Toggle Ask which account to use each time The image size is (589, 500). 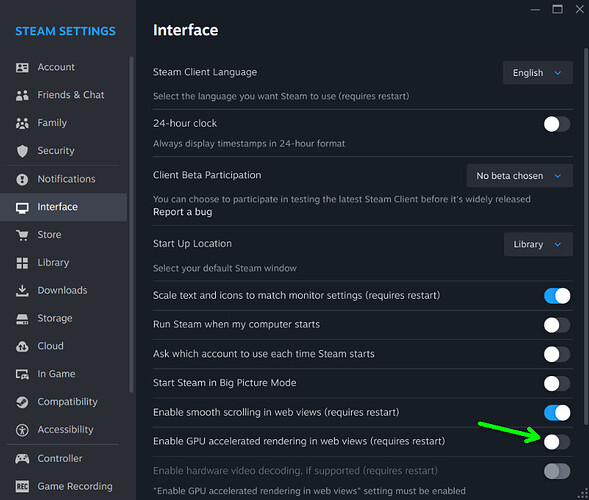557,354
